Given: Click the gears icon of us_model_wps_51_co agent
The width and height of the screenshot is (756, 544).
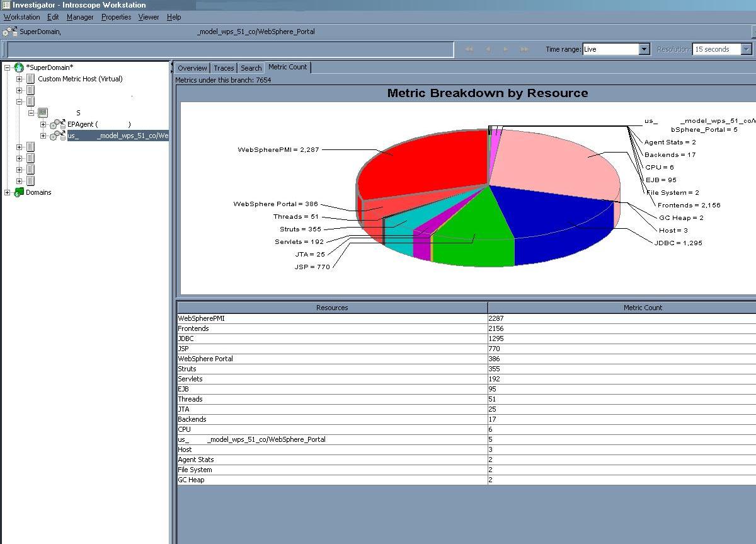Looking at the screenshot, I should (x=57, y=136).
